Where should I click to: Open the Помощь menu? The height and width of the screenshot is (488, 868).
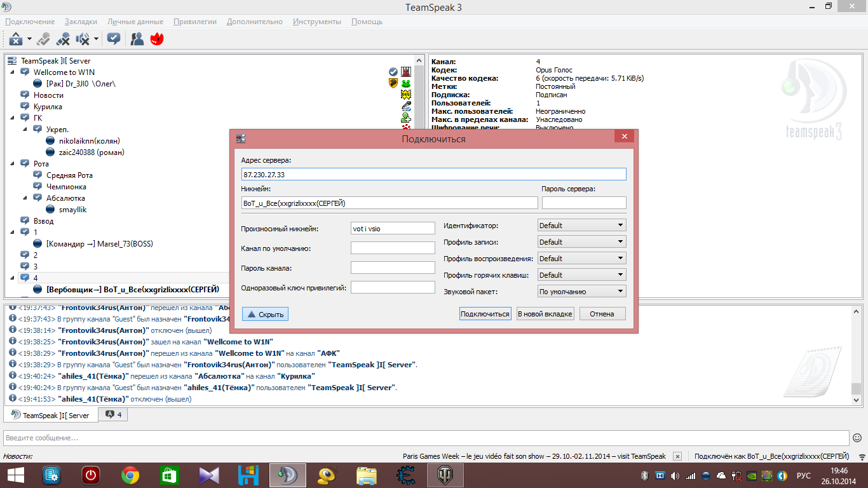tap(367, 22)
